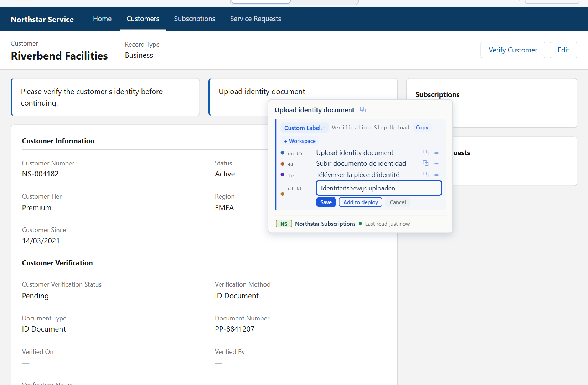588x385 pixels.
Task: Click the Subscriptions card heading
Action: [x=437, y=94]
